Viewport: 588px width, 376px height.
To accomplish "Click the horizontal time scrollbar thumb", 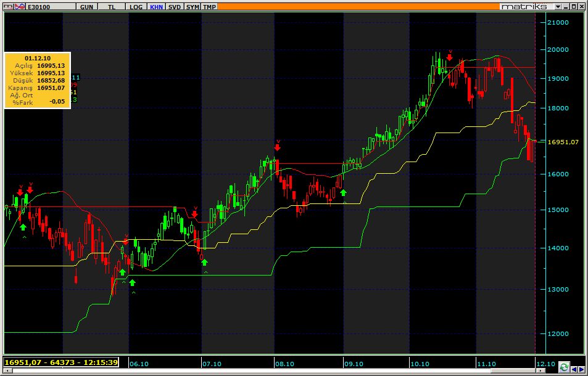I will point(271,372).
